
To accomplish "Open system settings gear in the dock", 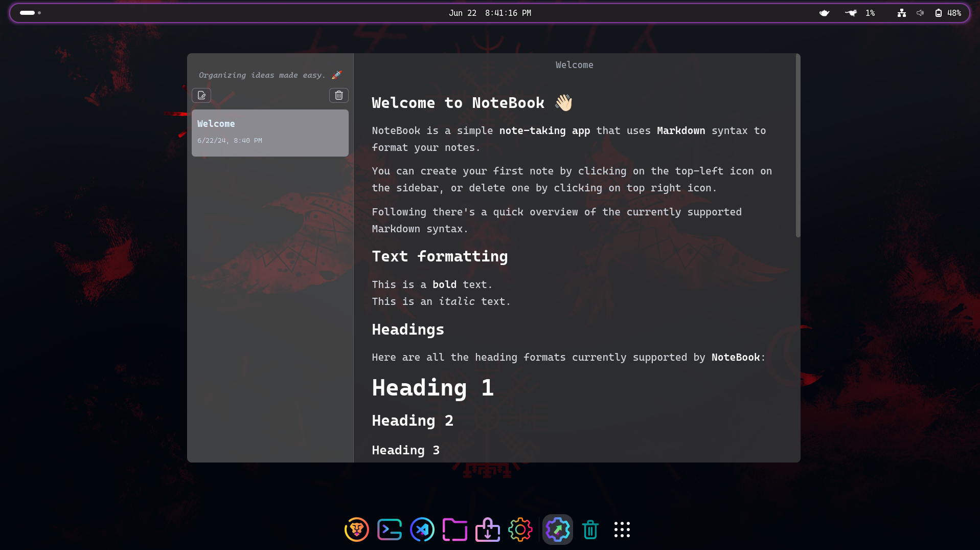I will (520, 530).
